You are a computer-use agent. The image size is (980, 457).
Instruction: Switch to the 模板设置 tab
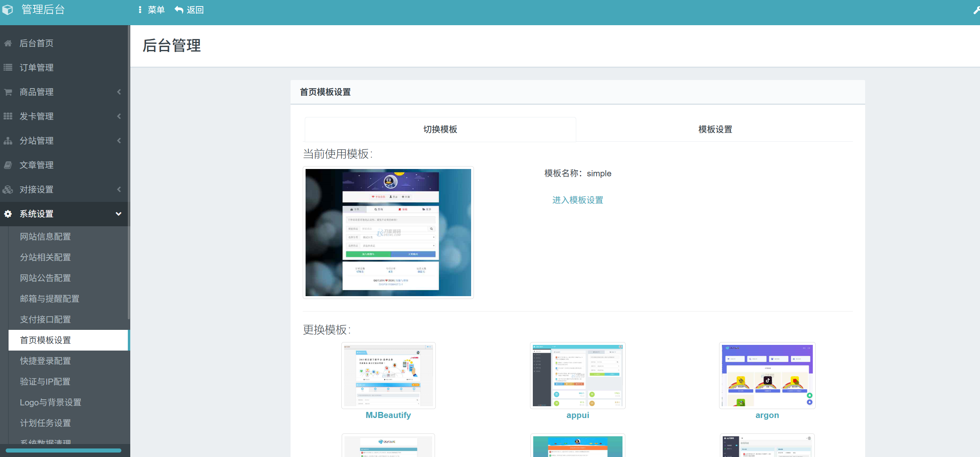(x=714, y=129)
